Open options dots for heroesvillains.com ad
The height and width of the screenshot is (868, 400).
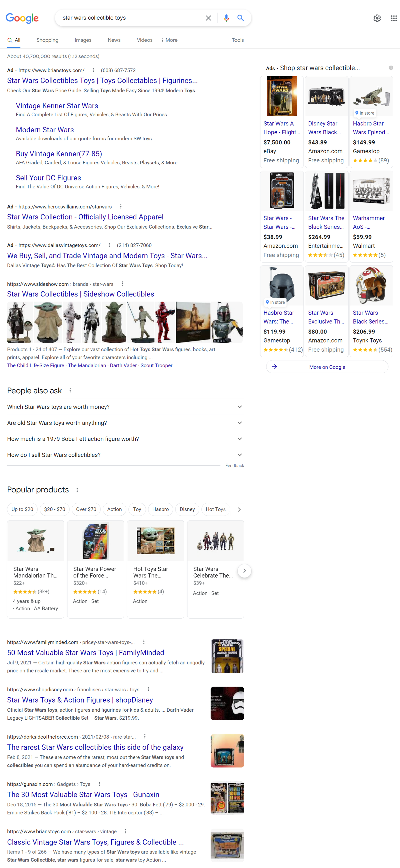tap(121, 207)
